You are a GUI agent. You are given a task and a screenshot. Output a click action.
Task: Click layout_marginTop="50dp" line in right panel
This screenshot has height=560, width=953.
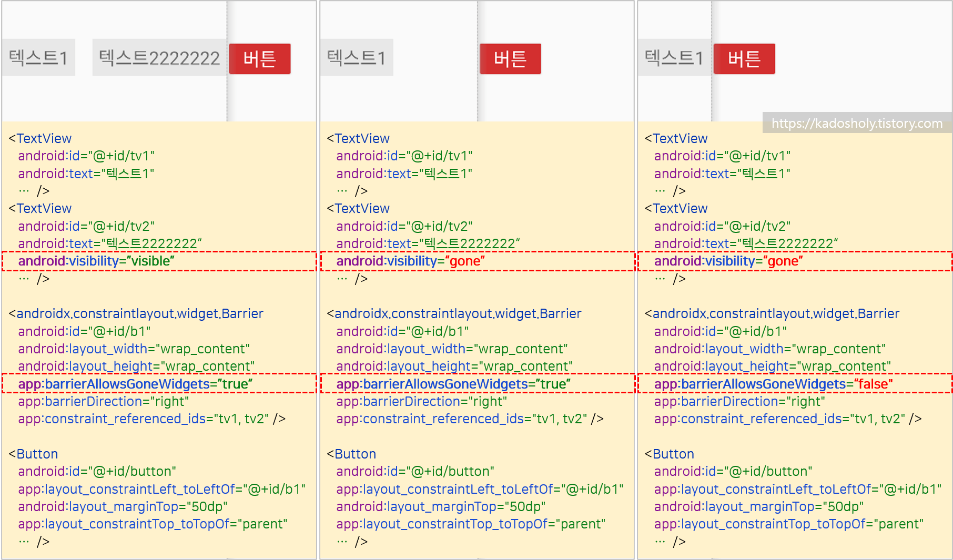click(759, 507)
